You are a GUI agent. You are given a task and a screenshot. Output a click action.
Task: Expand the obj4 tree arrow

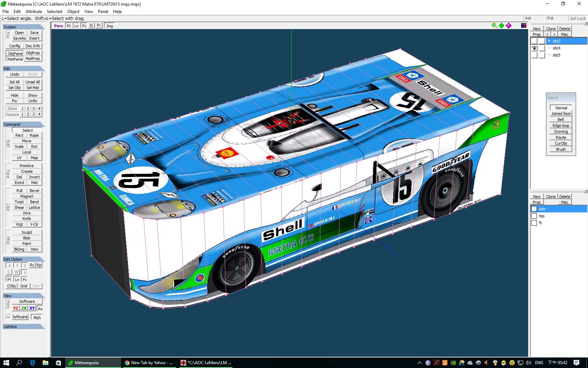pos(549,48)
